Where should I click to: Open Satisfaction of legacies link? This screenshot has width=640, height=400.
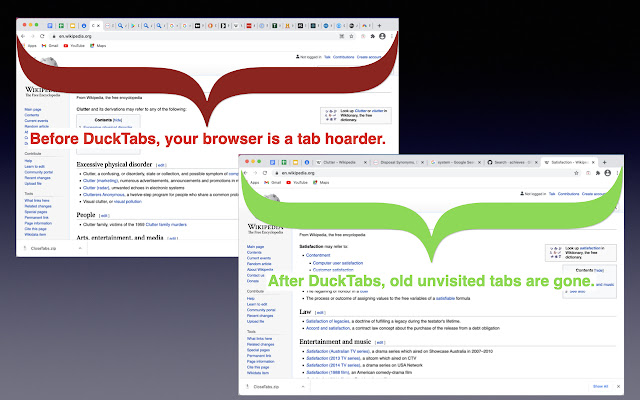coord(327,321)
